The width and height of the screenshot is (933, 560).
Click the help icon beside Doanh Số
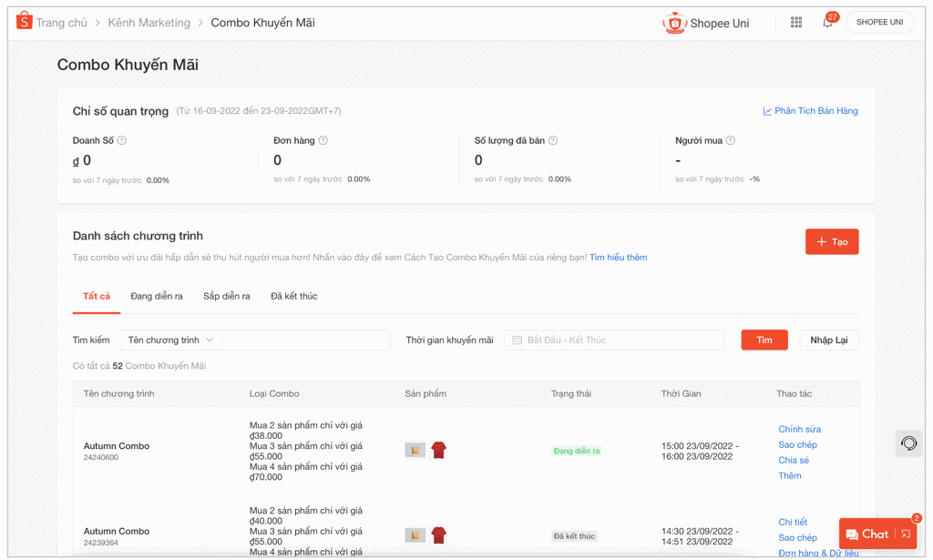(x=122, y=140)
